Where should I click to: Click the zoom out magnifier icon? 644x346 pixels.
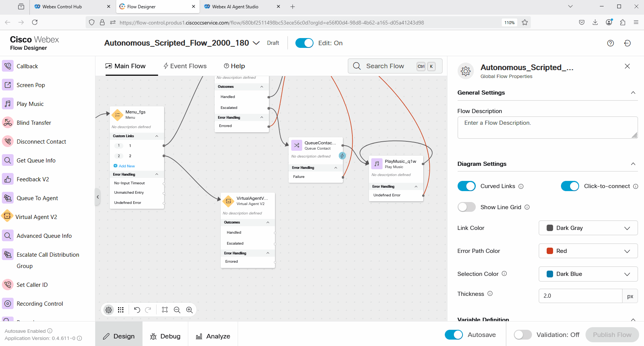click(x=177, y=310)
